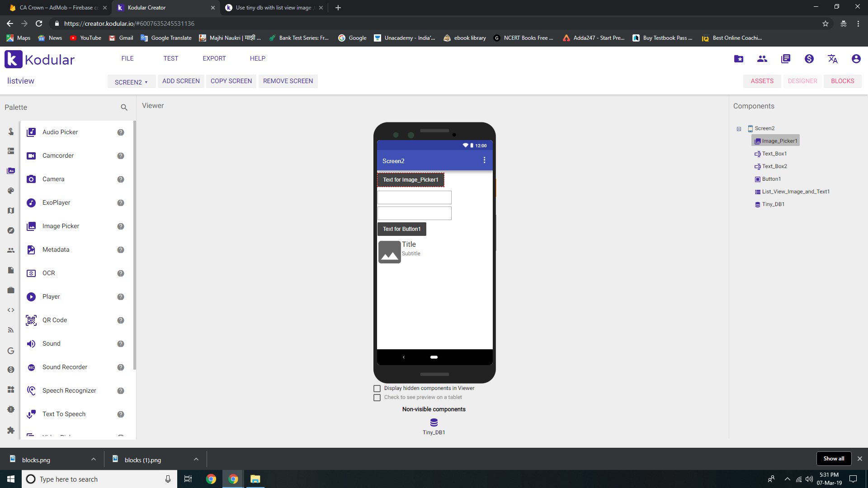Open Google category in palette sidebar
This screenshot has width=868, height=488.
(x=11, y=351)
